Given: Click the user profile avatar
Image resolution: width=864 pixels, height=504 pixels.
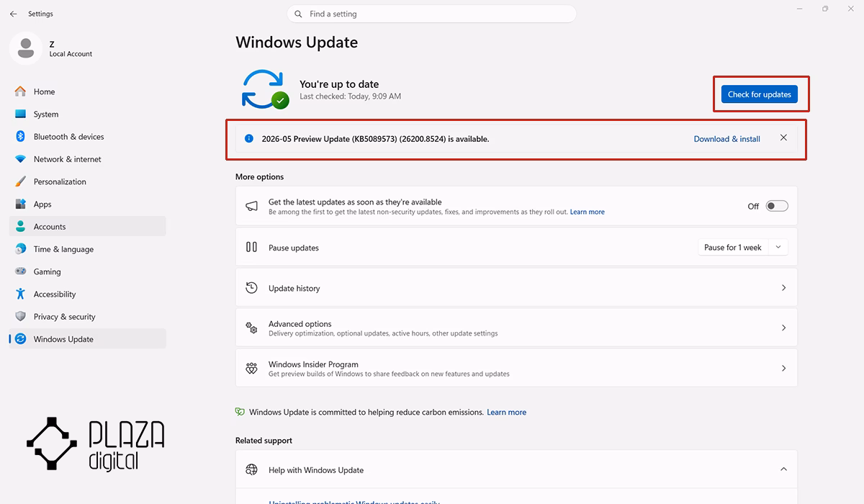Looking at the screenshot, I should (26, 48).
